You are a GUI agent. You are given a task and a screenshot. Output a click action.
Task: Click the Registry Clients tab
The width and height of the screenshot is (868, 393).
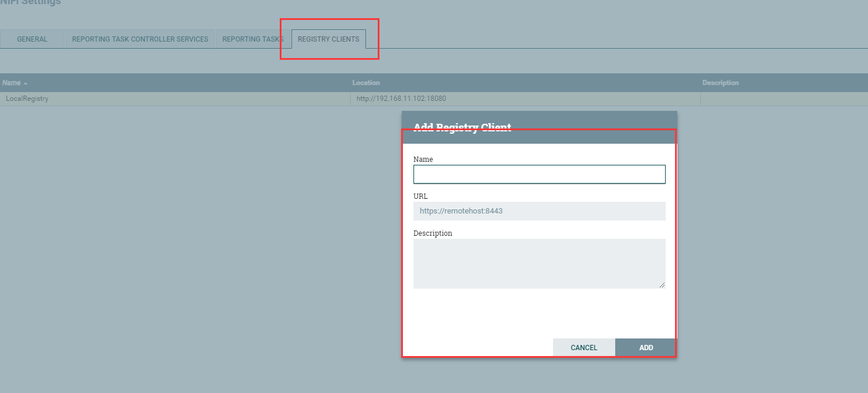coord(328,39)
